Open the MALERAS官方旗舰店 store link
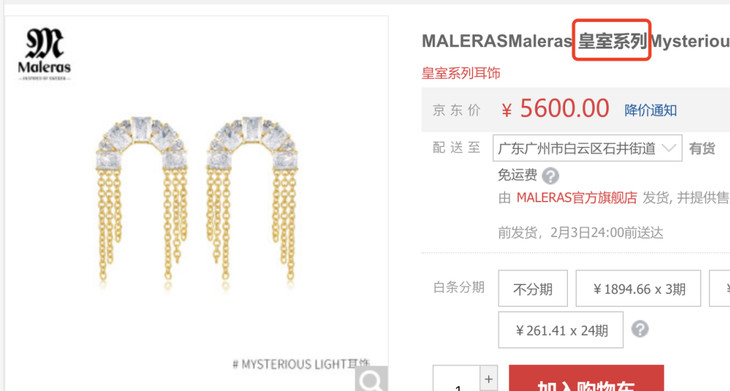 (576, 198)
